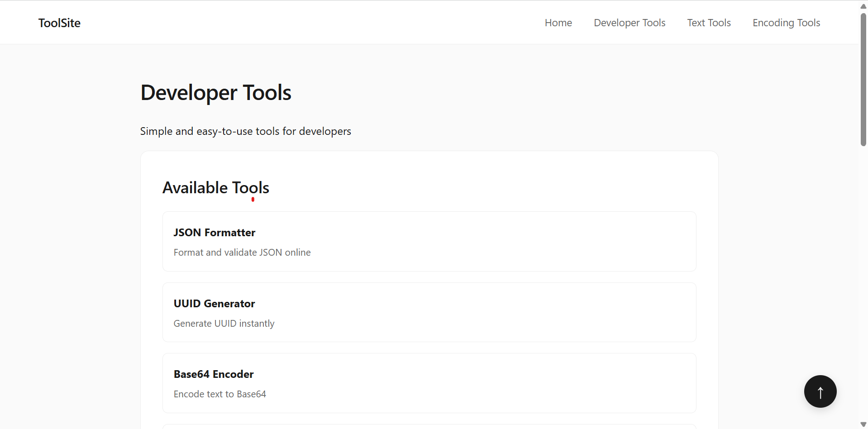Click the vertical scrollbar thumb
This screenshot has width=868, height=429.
click(x=863, y=79)
